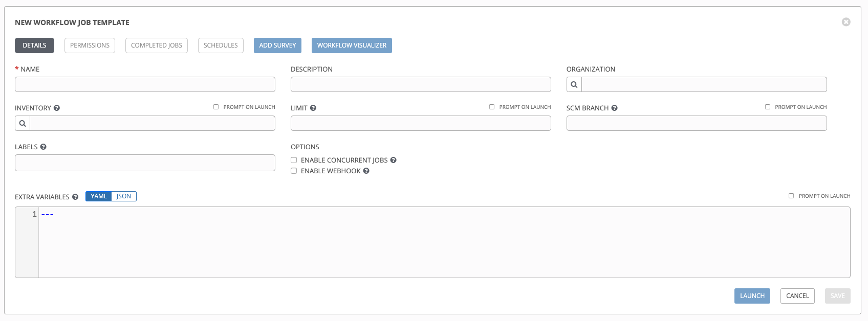The height and width of the screenshot is (321, 868).
Task: Click the Inventory lookup magnifier icon
Action: click(23, 124)
